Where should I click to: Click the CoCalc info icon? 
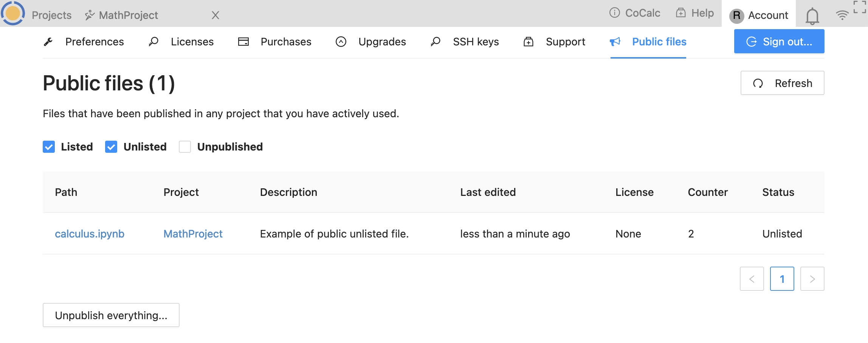pyautogui.click(x=615, y=13)
